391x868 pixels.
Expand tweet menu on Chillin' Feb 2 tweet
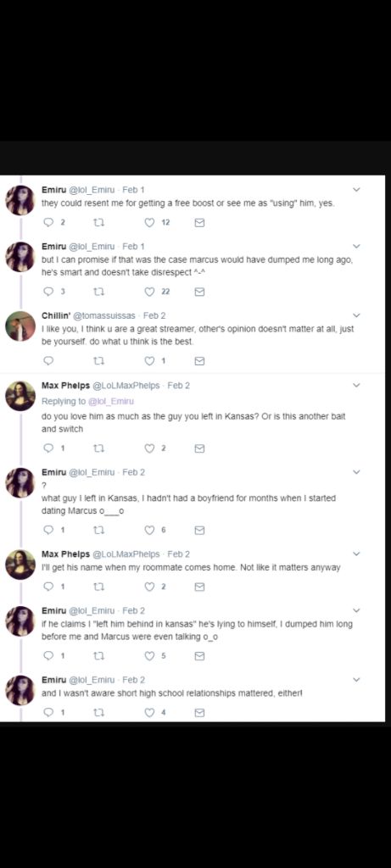click(356, 315)
